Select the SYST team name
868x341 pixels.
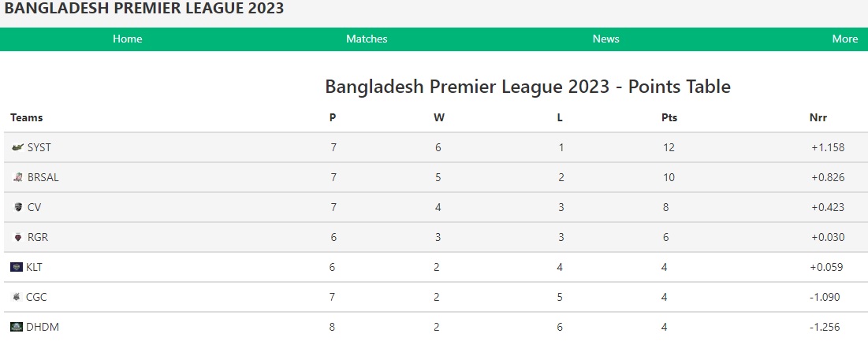(x=39, y=147)
